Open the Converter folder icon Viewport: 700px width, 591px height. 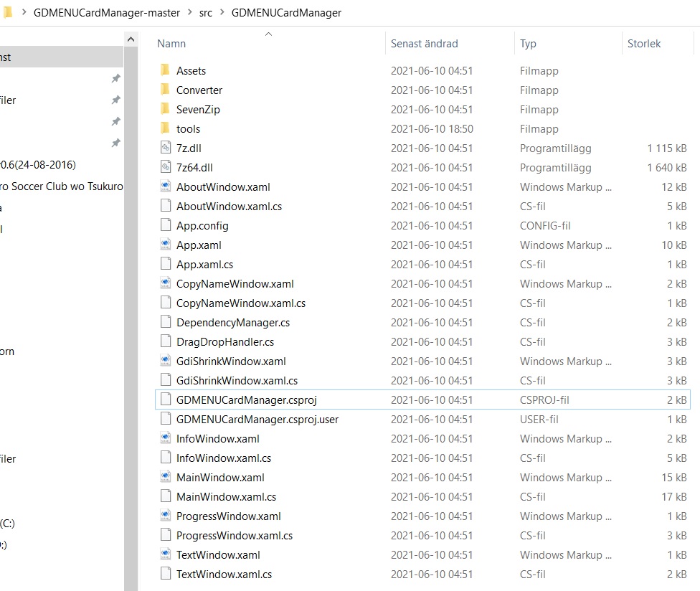[165, 89]
